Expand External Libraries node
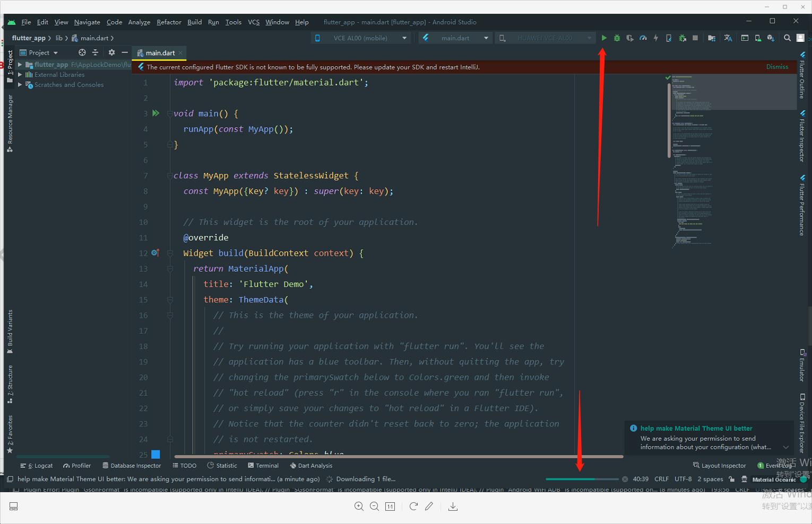812x524 pixels. 20,75
